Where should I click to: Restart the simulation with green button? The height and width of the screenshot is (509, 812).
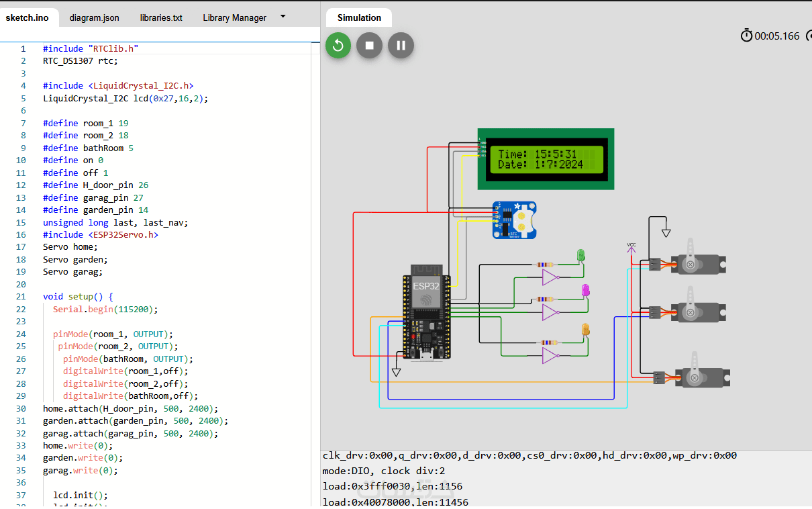coord(338,46)
